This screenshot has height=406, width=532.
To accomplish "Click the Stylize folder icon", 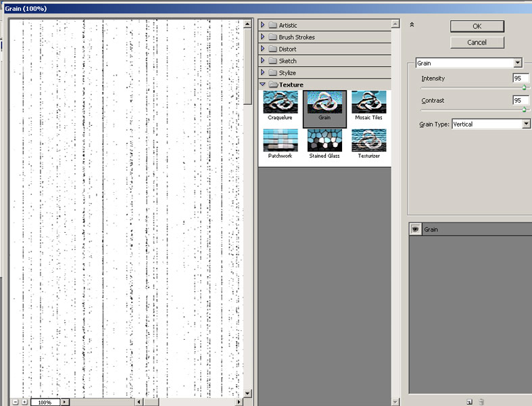I will (x=273, y=72).
